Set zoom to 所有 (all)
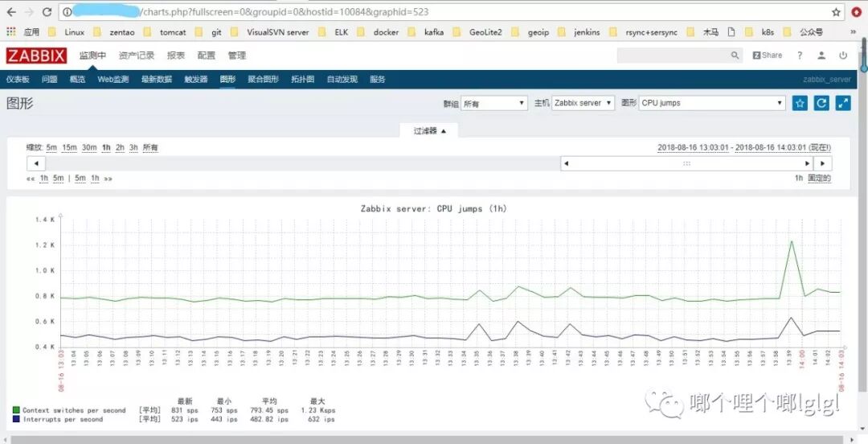868x444 pixels. tap(150, 147)
